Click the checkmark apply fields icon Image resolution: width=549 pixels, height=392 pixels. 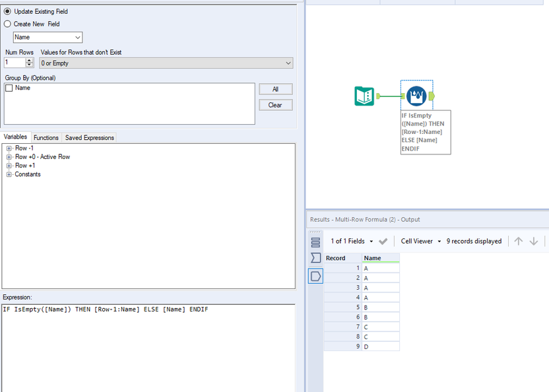point(383,242)
